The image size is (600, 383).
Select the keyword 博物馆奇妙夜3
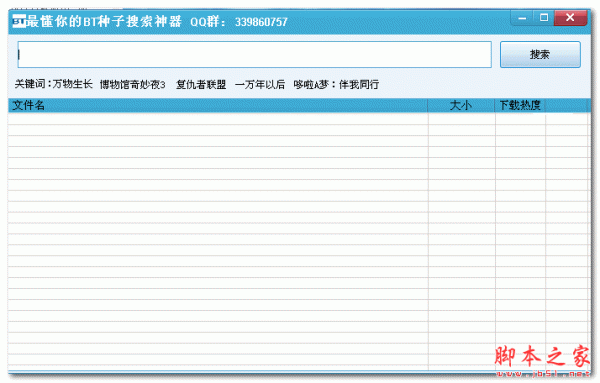pyautogui.click(x=132, y=84)
